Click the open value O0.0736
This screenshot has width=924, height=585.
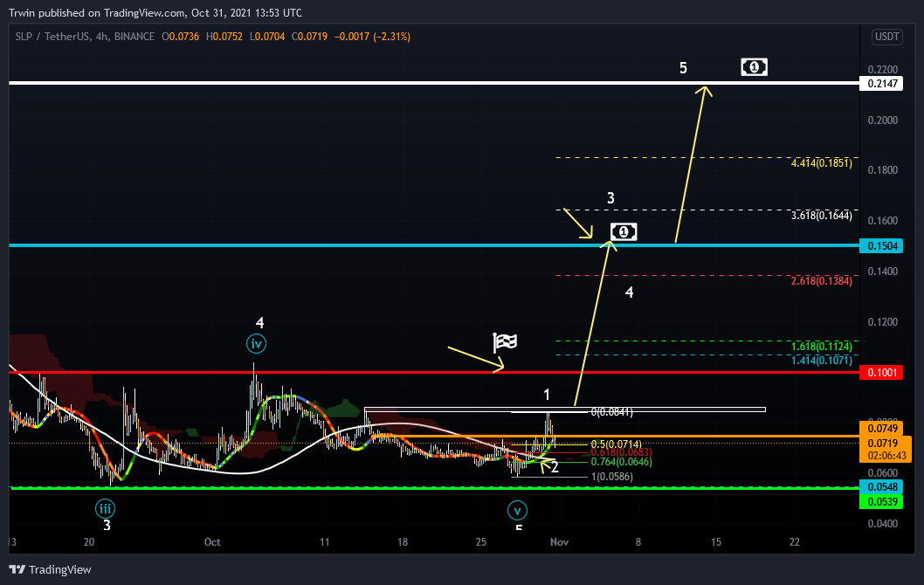(x=180, y=37)
